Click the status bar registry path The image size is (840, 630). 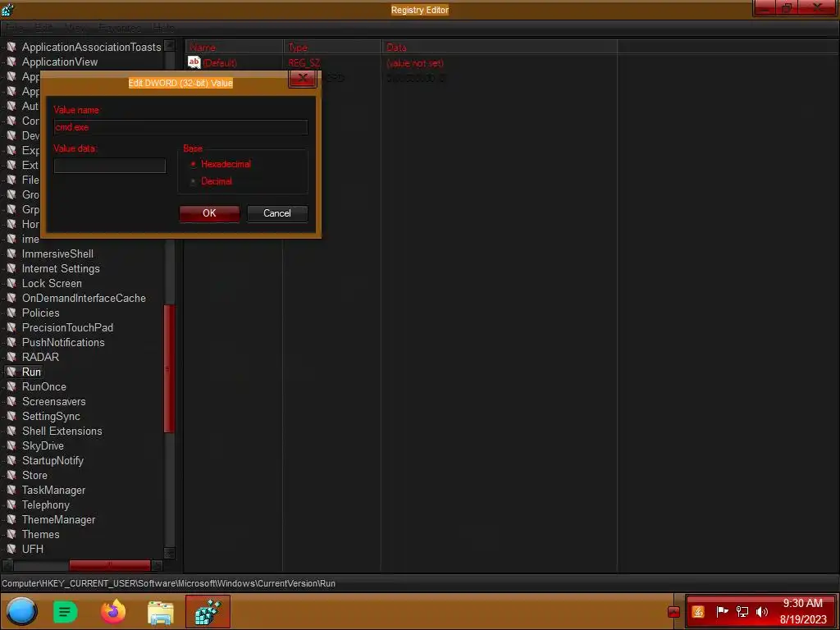click(x=168, y=583)
